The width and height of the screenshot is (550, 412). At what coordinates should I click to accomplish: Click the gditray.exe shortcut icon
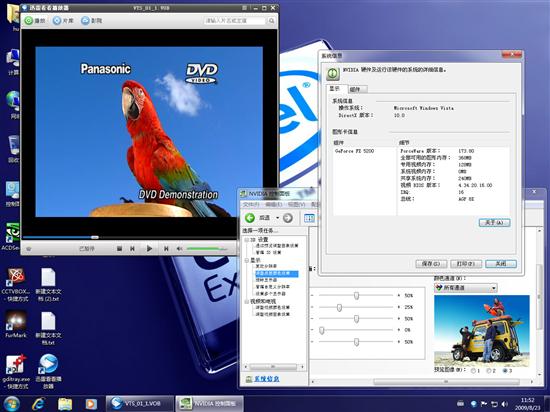coord(16,365)
